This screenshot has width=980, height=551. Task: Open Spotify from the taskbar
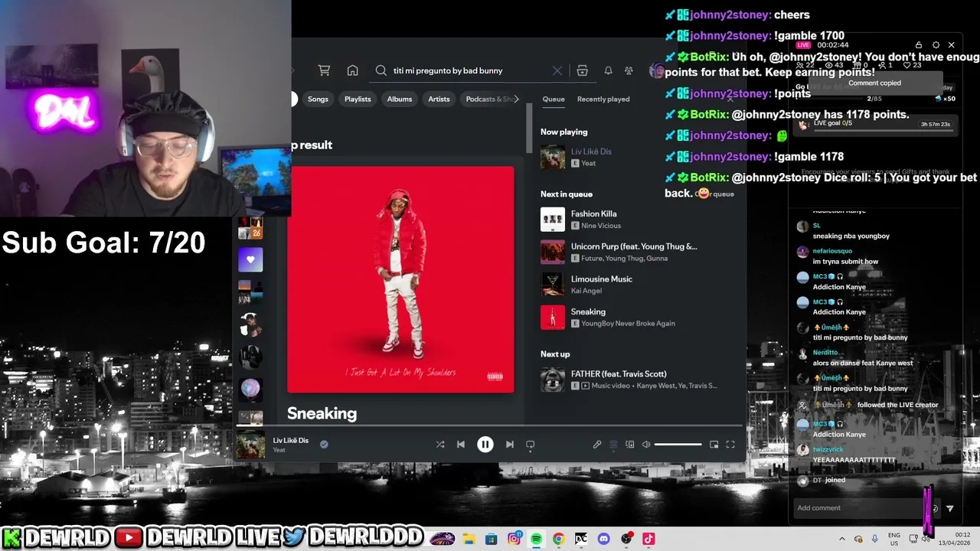[x=536, y=539]
